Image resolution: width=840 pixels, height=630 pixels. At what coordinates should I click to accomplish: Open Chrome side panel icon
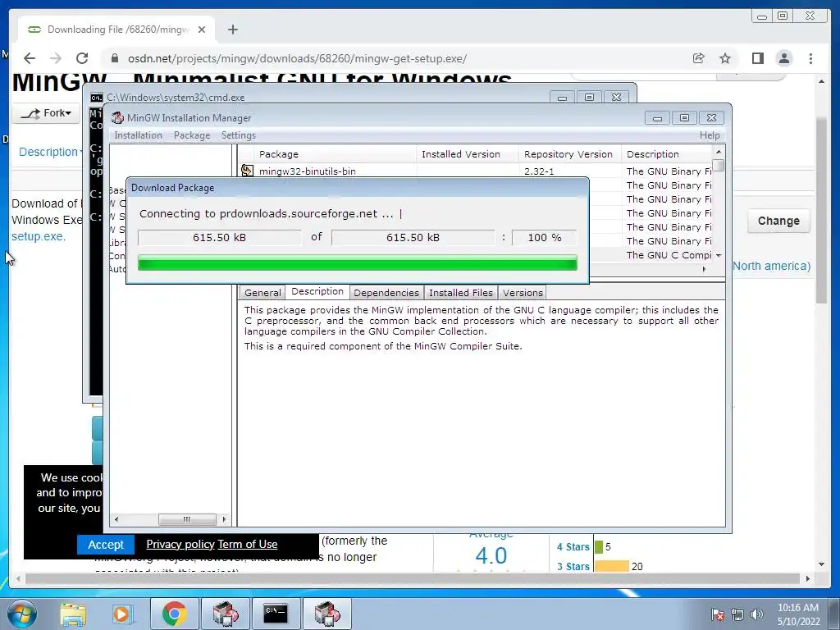(x=757, y=58)
